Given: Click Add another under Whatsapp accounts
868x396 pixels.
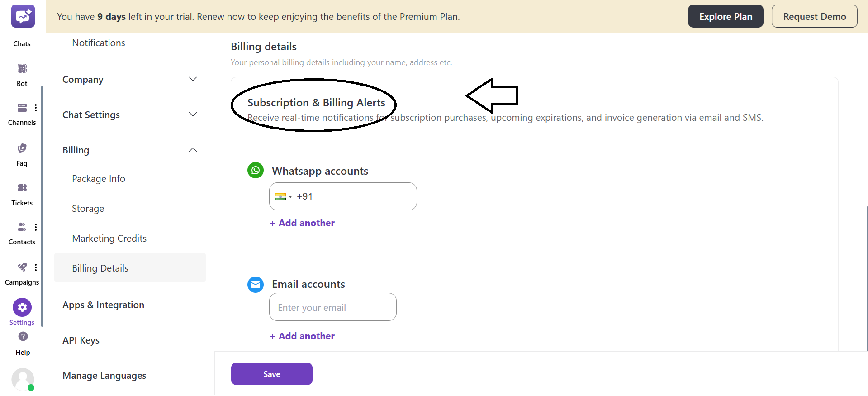Looking at the screenshot, I should click(x=302, y=223).
